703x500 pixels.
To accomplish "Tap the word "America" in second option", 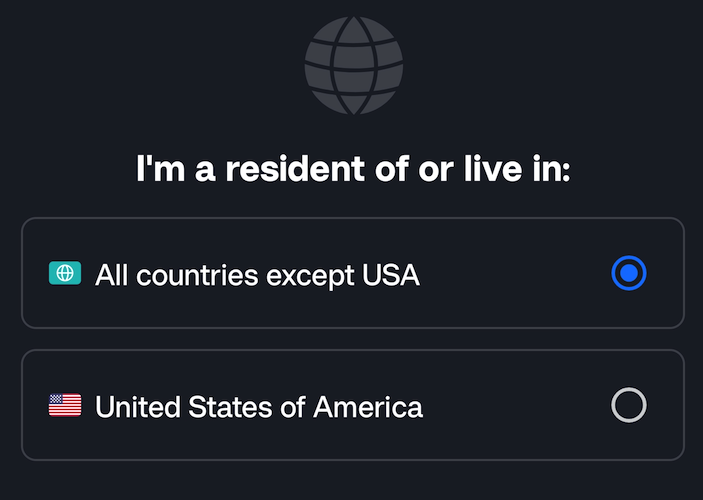I will coord(368,407).
